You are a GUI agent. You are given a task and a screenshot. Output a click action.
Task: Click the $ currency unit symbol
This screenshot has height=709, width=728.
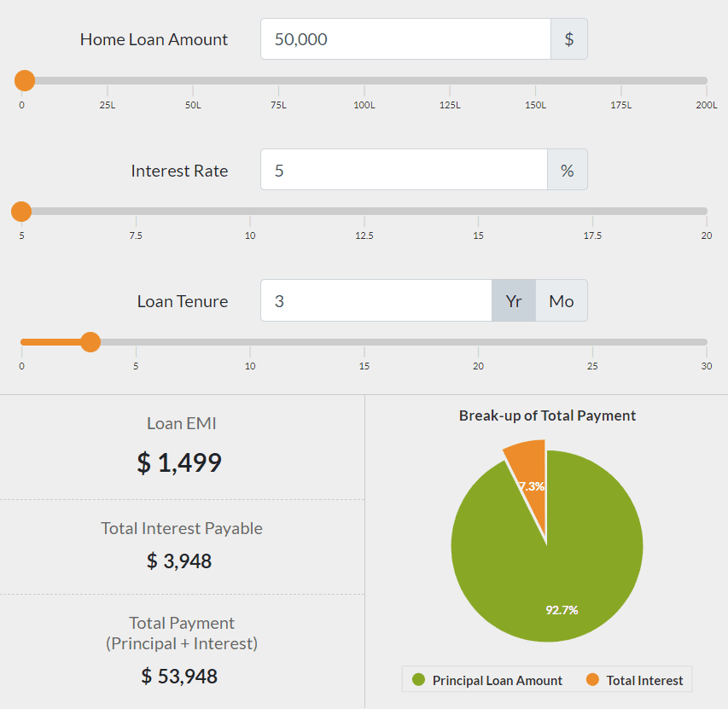[568, 38]
